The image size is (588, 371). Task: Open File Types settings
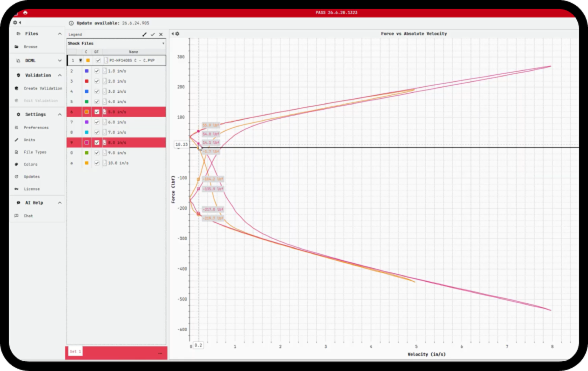click(35, 152)
